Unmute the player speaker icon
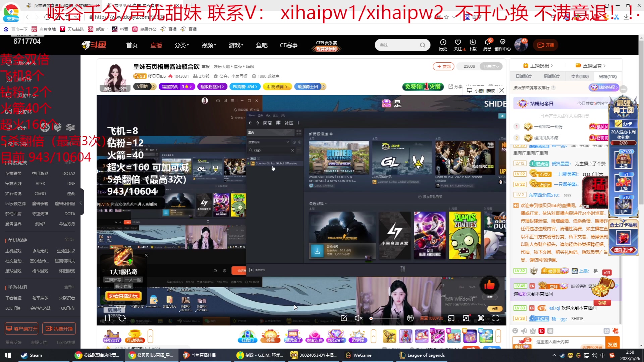Image resolution: width=644 pixels, height=362 pixels. tap(358, 318)
